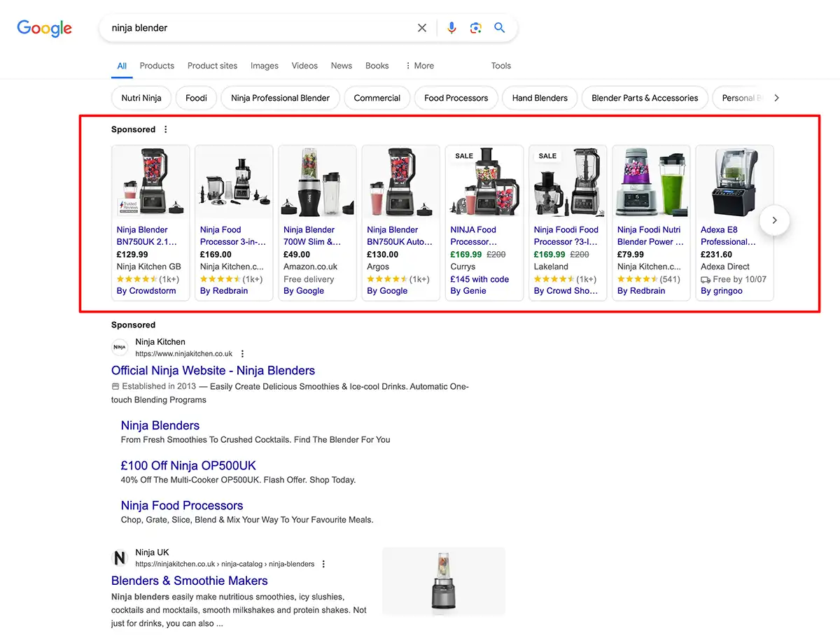Open Adexa E8 Professional blender image

tap(734, 182)
